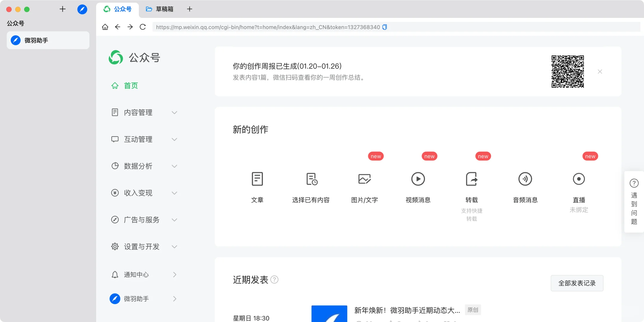644x322 pixels.
Task: Open 遇到问题 help panel
Action: [634, 203]
